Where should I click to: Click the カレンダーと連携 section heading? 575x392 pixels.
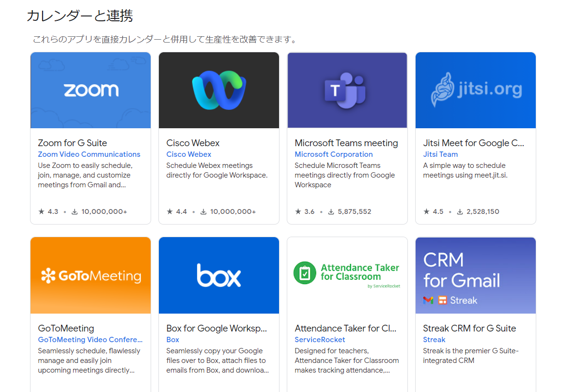click(x=79, y=16)
